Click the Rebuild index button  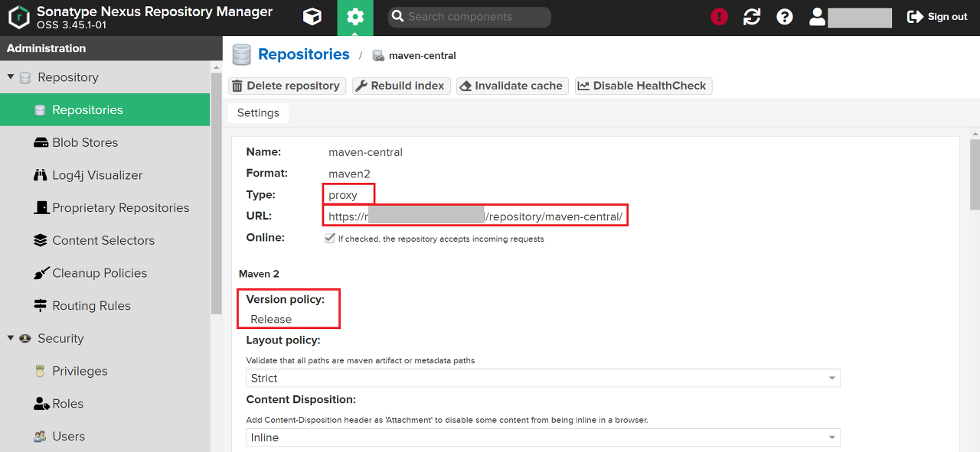(401, 86)
